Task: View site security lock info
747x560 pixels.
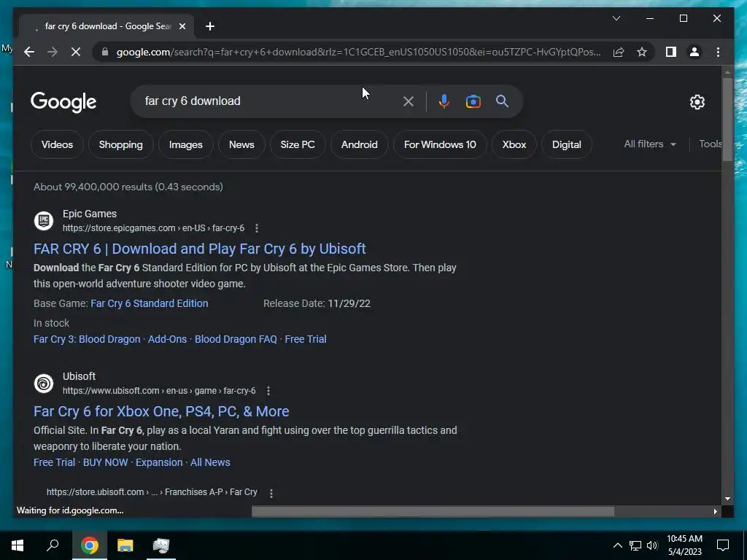Action: tap(105, 52)
